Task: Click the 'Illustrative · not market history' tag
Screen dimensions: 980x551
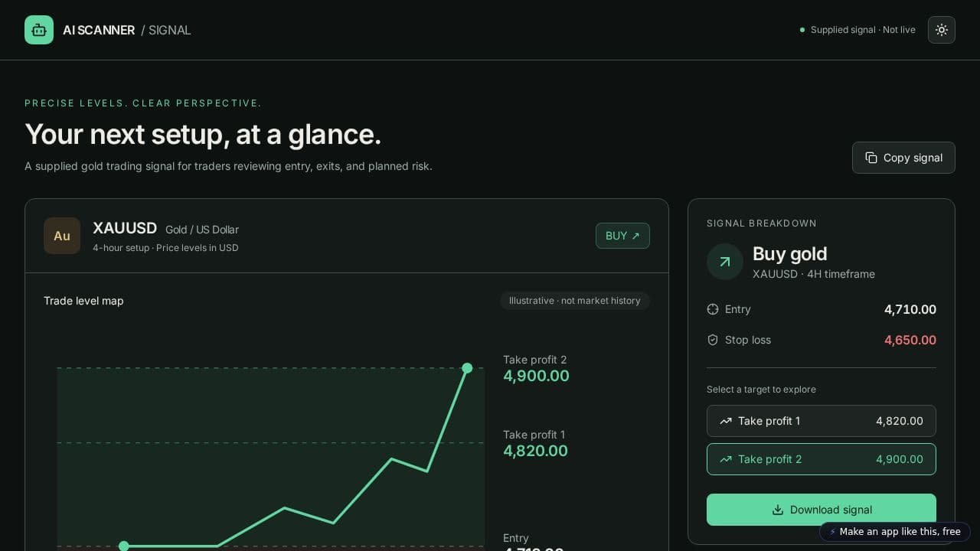Action: [x=575, y=301]
